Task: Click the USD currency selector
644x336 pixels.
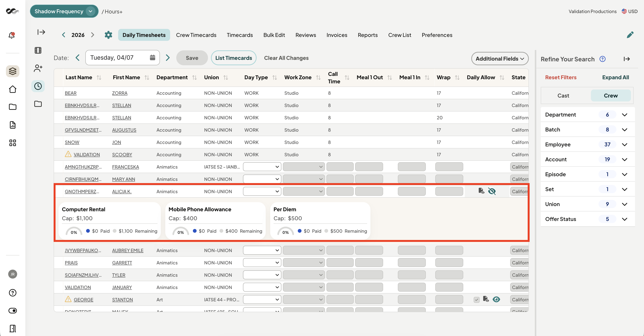Action: (629, 11)
